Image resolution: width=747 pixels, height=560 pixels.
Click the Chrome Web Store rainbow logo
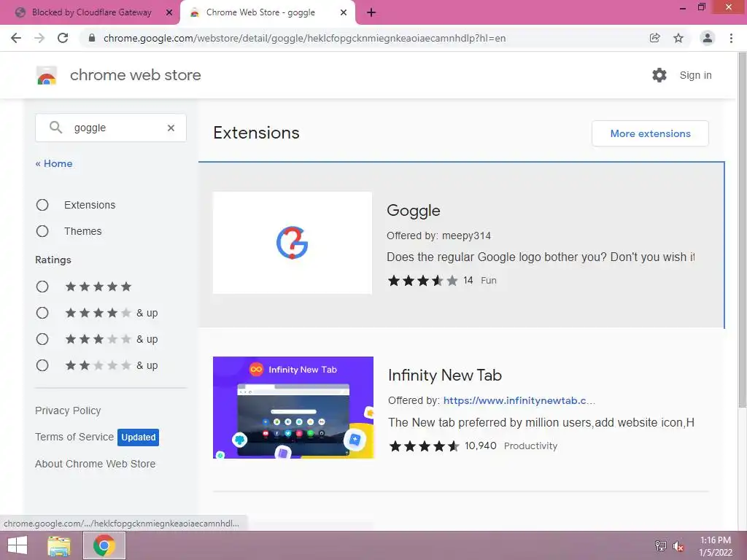point(47,75)
